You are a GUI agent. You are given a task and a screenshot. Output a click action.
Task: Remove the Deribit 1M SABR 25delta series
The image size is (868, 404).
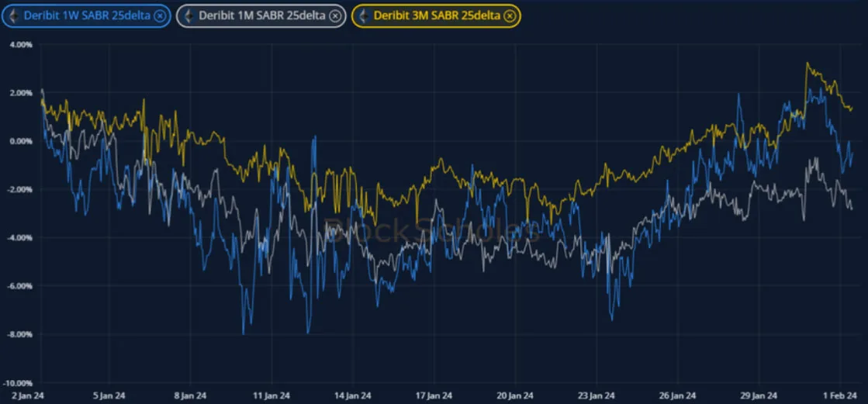[334, 16]
